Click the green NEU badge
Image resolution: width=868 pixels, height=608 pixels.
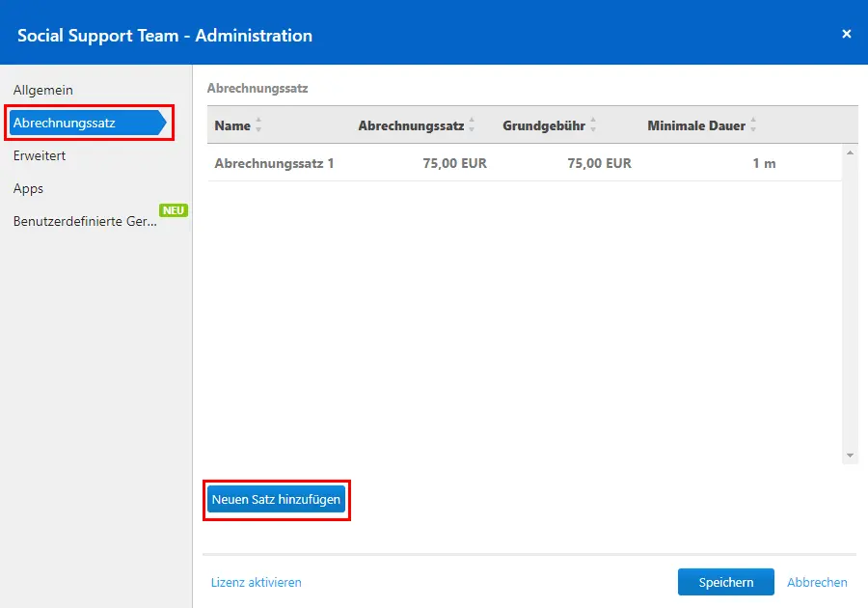pos(174,210)
